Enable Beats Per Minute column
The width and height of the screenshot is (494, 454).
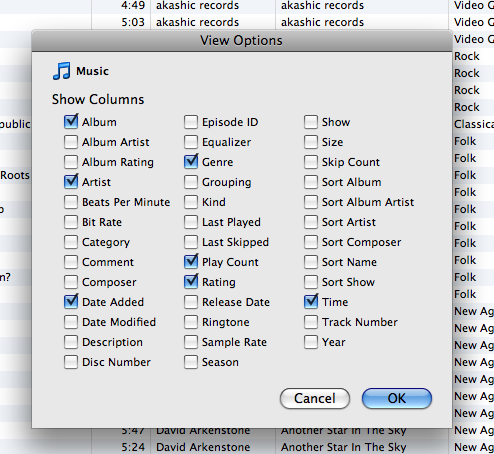(71, 202)
